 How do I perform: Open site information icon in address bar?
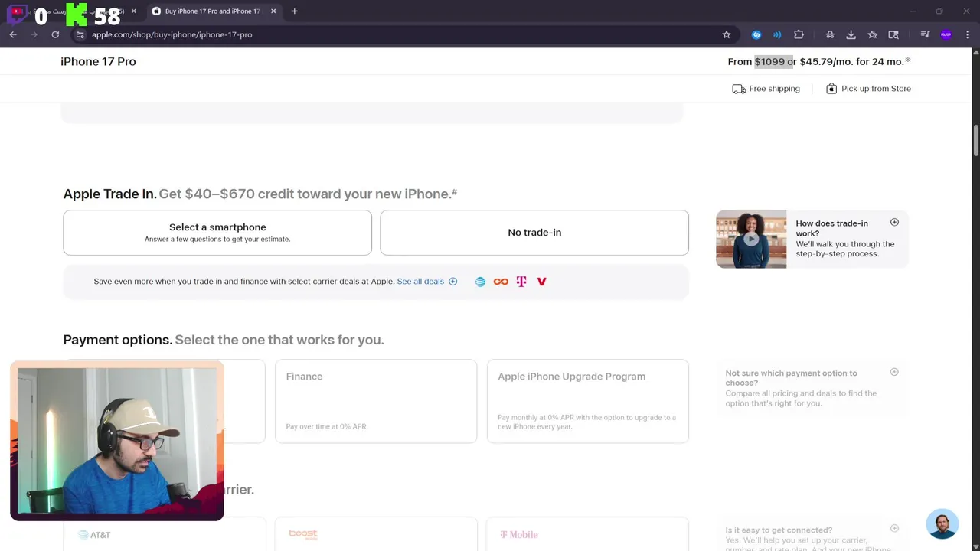(80, 34)
